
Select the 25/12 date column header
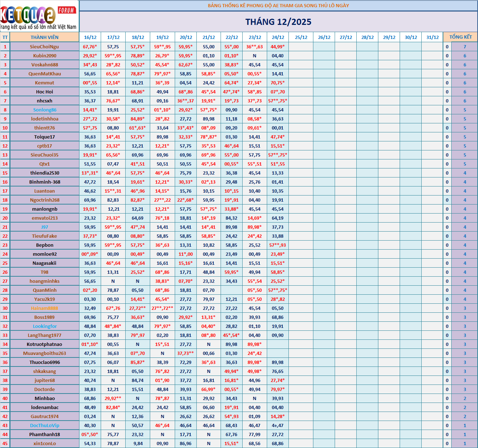301,37
